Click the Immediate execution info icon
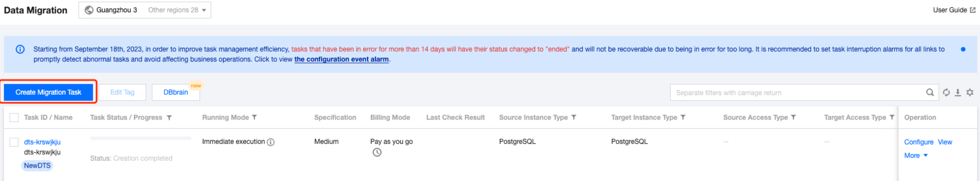The image size is (980, 181). [270, 142]
